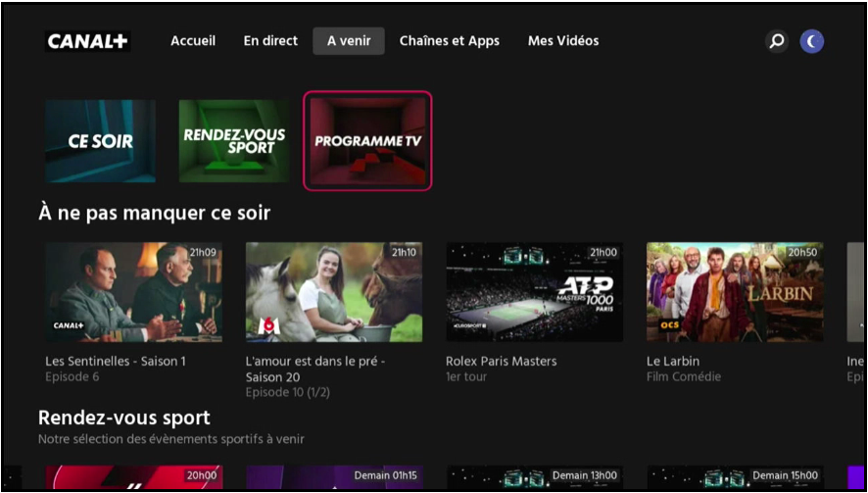
Task: Click the CANAL+ logo
Action: click(x=88, y=41)
